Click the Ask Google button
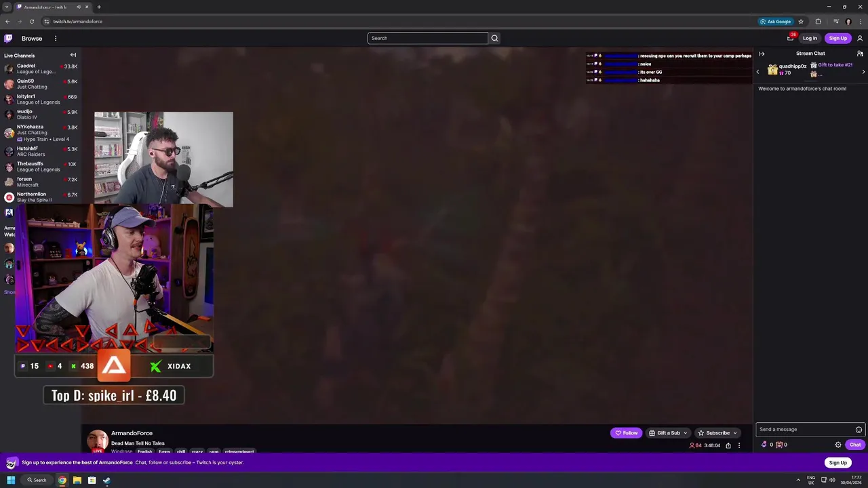This screenshot has height=488, width=868. click(776, 22)
